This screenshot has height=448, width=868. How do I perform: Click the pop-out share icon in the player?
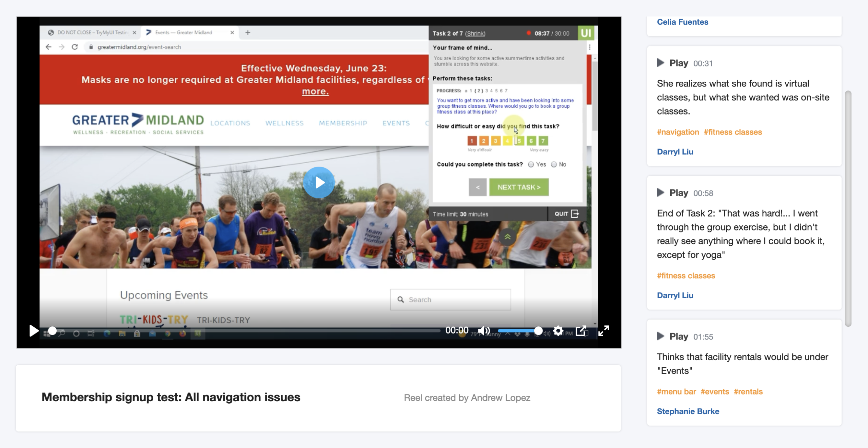coord(581,331)
